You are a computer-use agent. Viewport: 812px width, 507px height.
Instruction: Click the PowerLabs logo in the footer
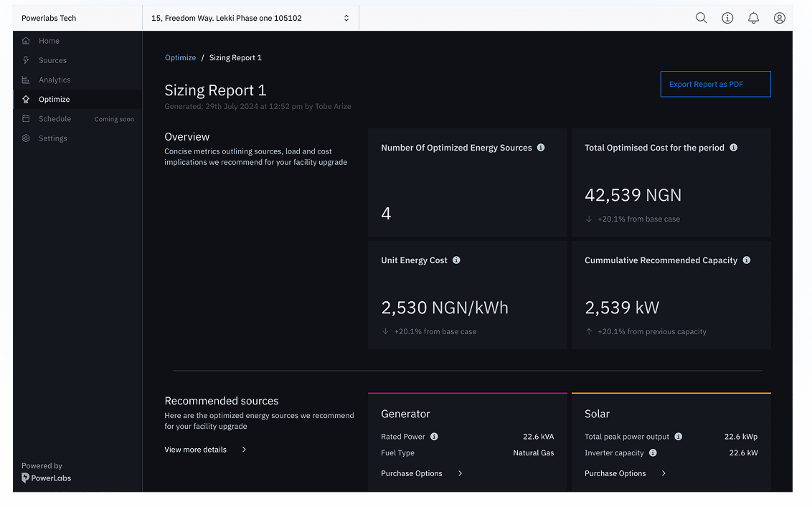click(46, 478)
